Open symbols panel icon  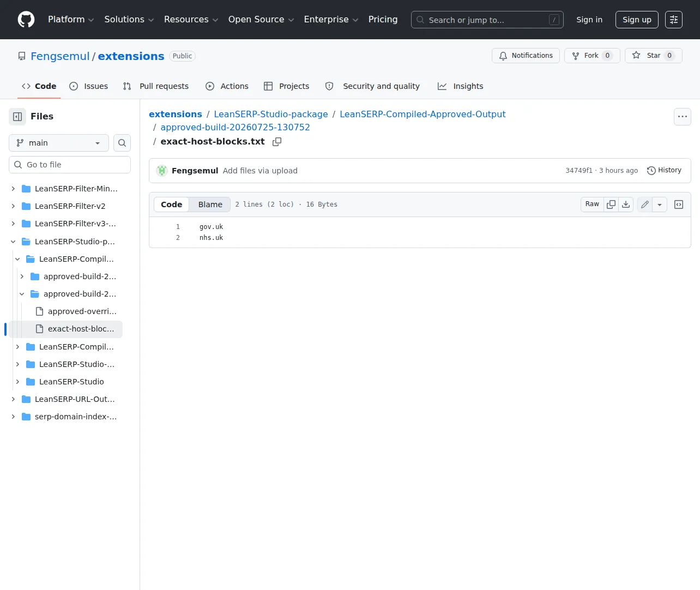pos(679,204)
